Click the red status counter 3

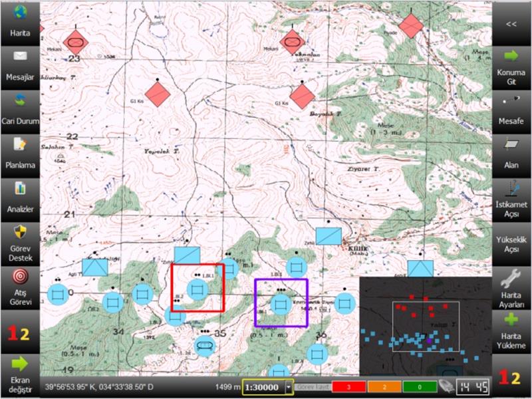(346, 386)
